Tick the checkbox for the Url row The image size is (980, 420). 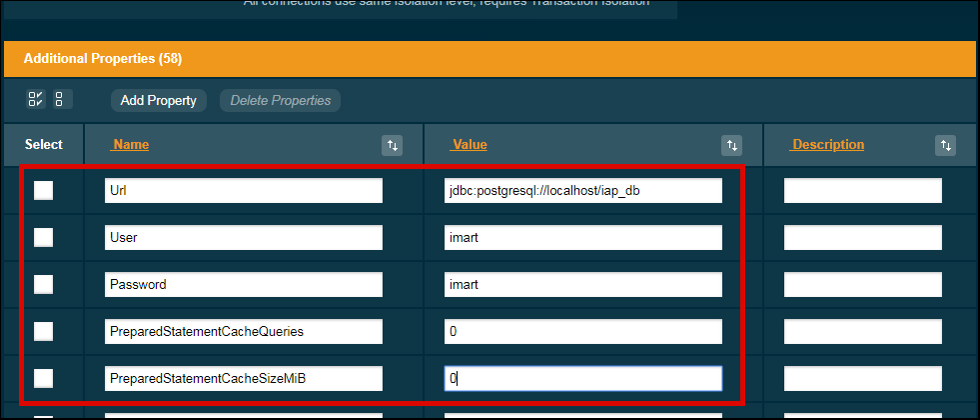pos(43,190)
